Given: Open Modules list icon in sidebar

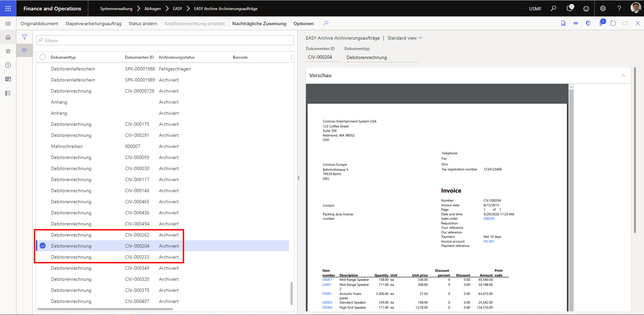Looking at the screenshot, I should 8,93.
